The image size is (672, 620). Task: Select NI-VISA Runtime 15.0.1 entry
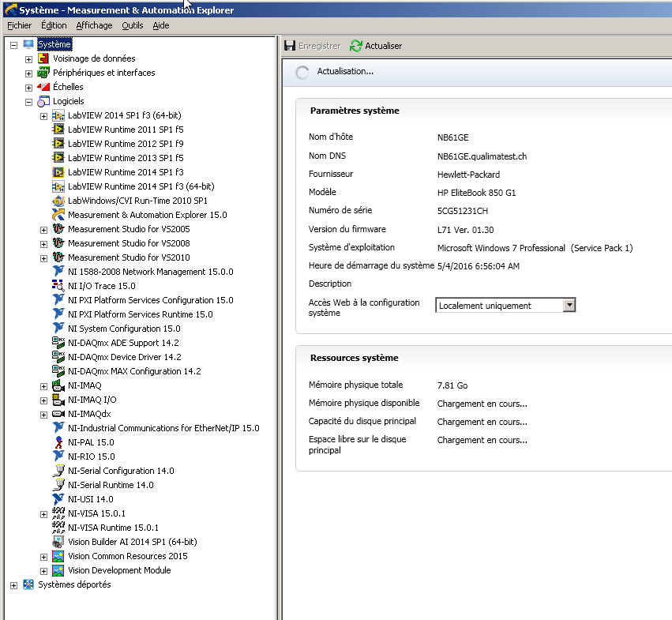(113, 528)
